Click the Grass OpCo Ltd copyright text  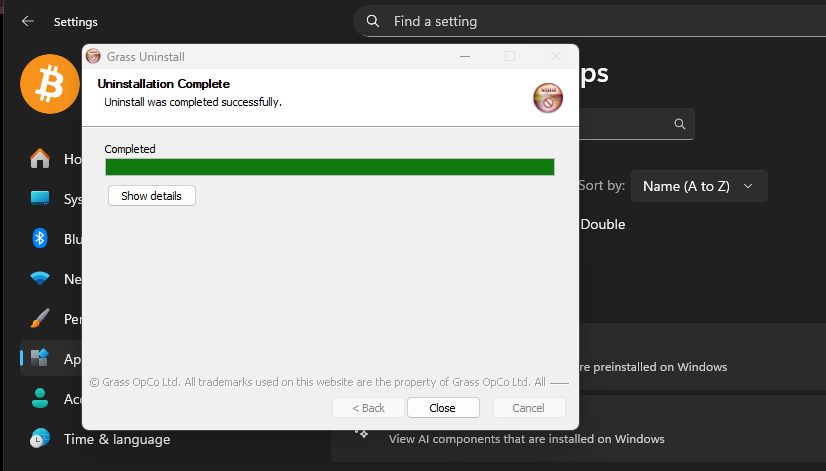(318, 382)
